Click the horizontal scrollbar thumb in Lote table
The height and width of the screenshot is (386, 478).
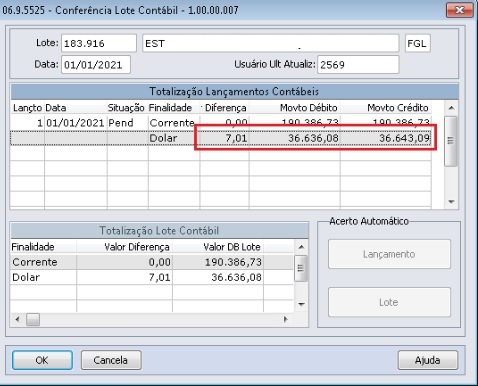pos(33,319)
